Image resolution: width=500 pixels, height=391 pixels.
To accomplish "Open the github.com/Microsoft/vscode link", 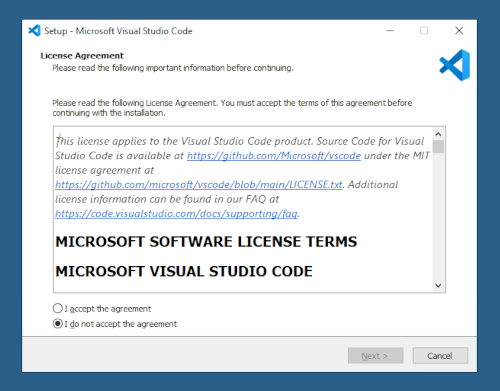I will click(x=274, y=156).
